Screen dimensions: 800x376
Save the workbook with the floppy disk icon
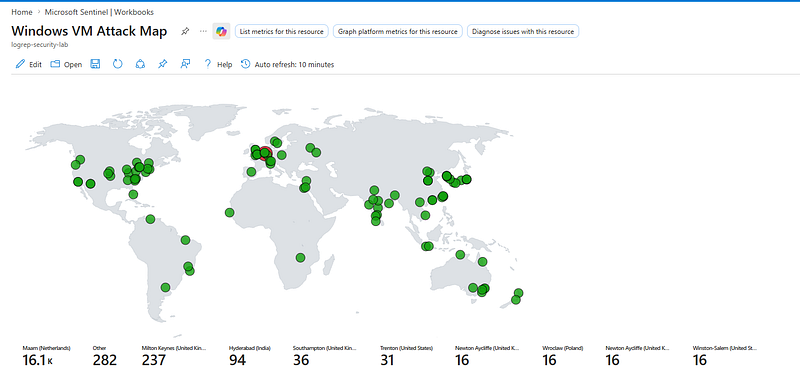(95, 64)
